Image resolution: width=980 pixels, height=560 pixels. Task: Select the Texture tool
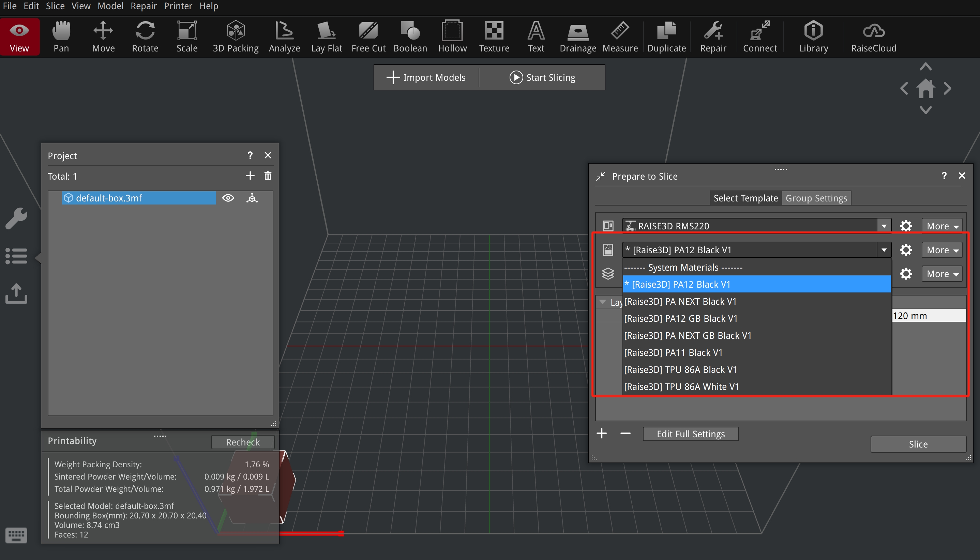[494, 37]
